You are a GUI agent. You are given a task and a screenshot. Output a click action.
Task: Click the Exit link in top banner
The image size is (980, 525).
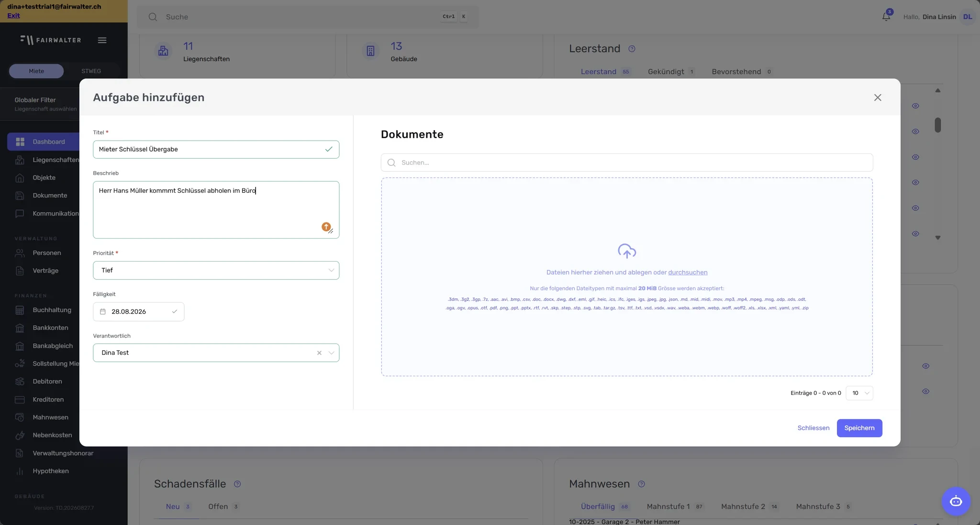[13, 15]
